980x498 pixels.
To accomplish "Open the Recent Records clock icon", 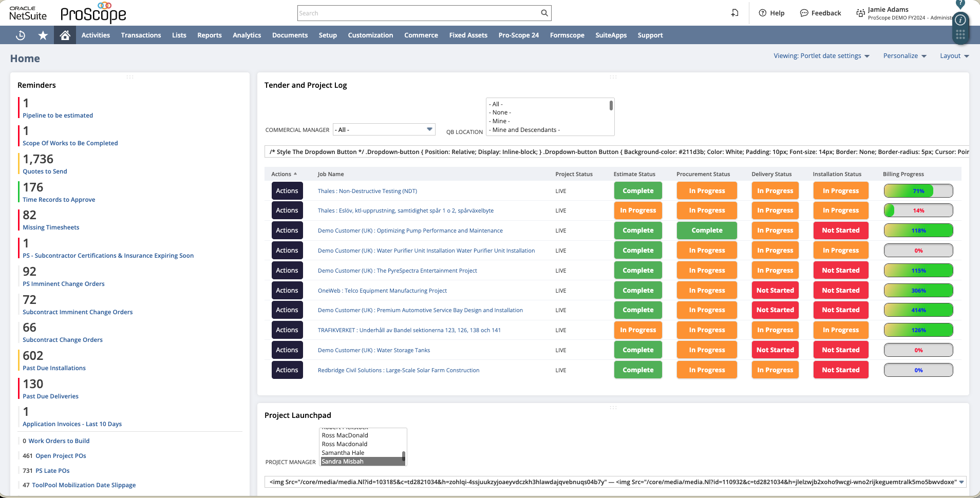I will (21, 35).
